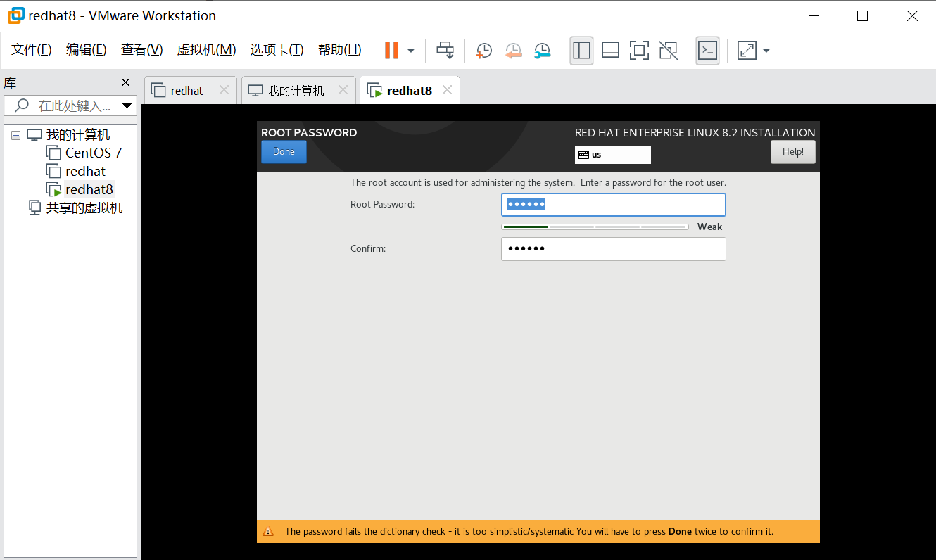Open the 帮助(H) menu

[x=339, y=50]
